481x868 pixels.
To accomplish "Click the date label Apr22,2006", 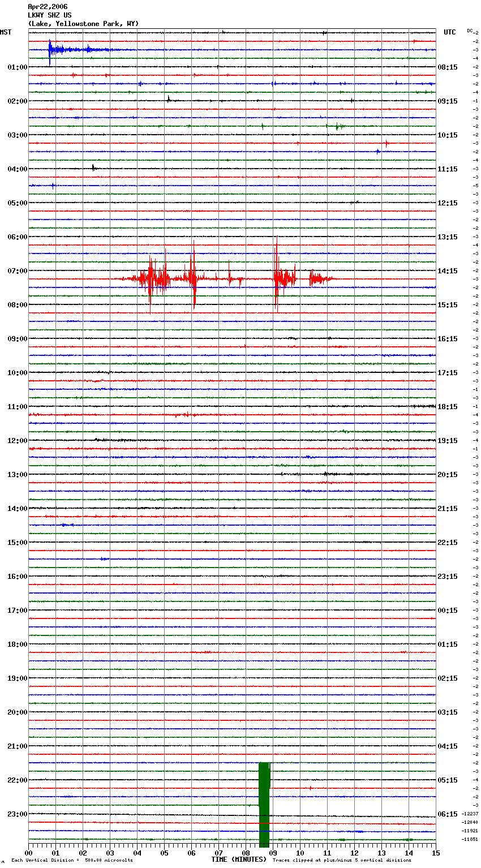I will [x=48, y=7].
